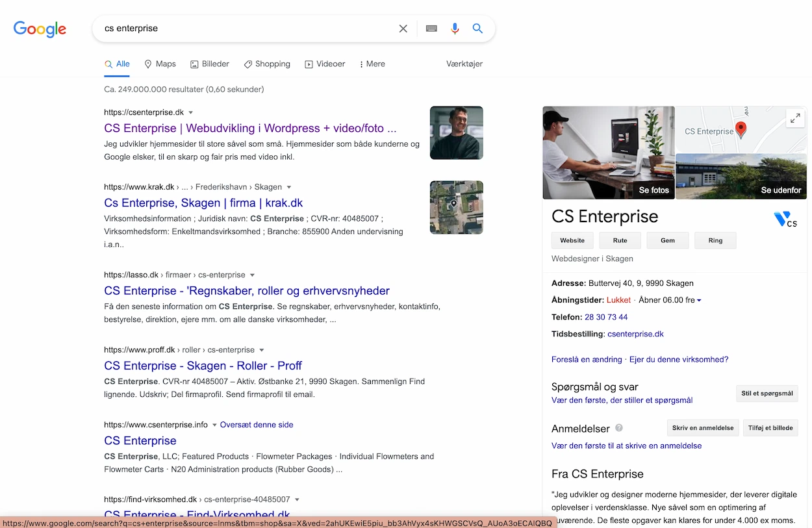Click the red map pin marker
Image resolution: width=812 pixels, height=528 pixels.
740,129
